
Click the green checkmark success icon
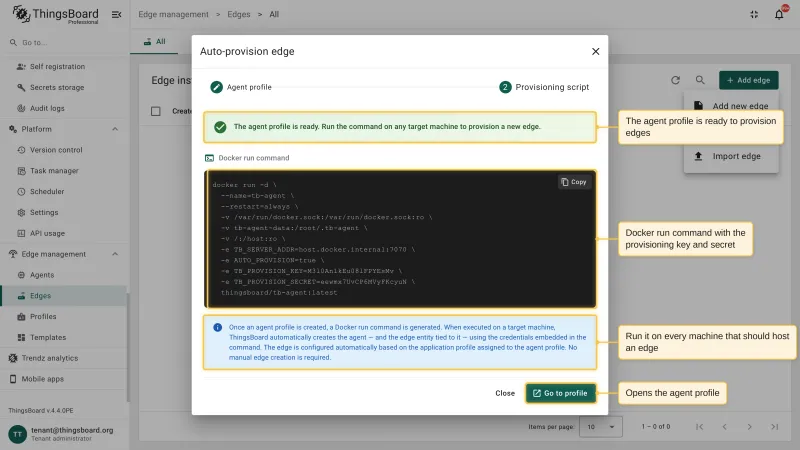click(220, 127)
